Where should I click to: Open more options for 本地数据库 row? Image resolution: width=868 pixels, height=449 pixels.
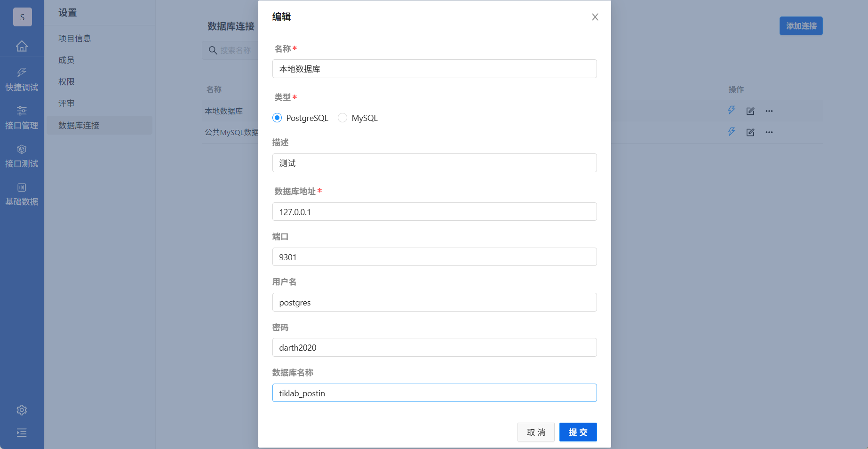click(x=769, y=111)
